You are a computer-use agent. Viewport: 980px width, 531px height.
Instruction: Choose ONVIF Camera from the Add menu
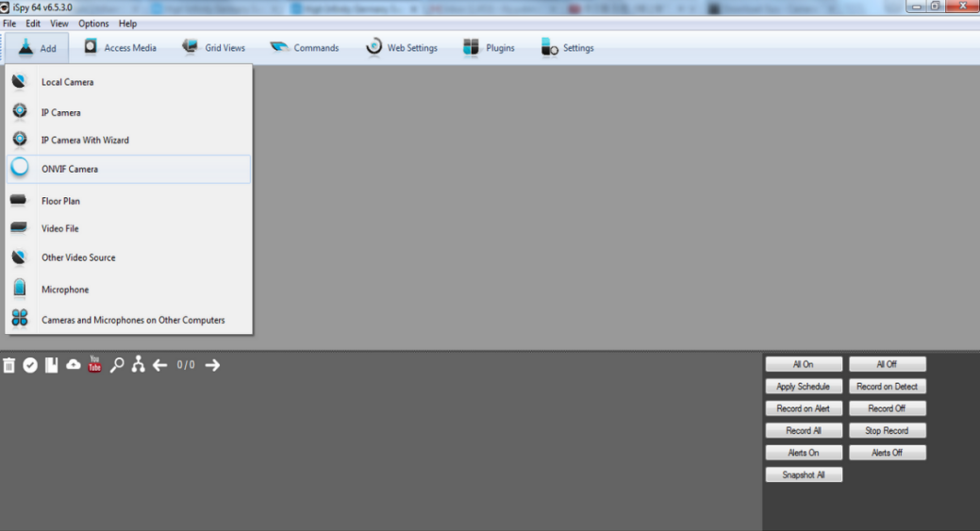tap(129, 169)
